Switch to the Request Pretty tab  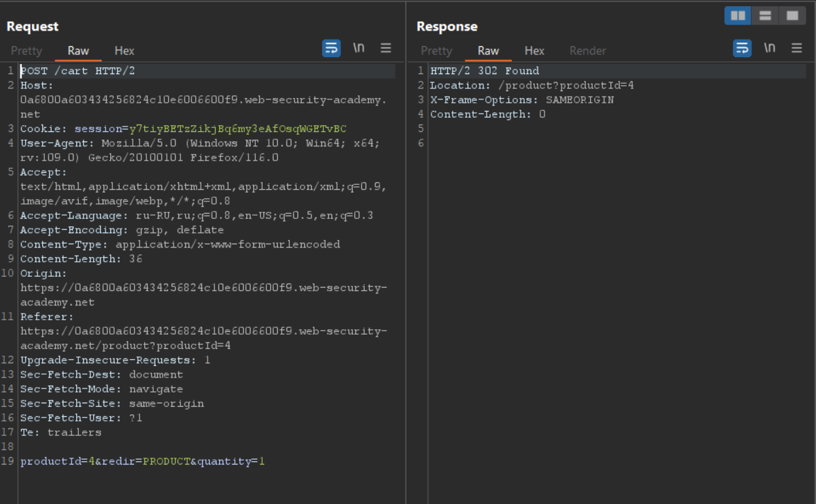pyautogui.click(x=27, y=51)
